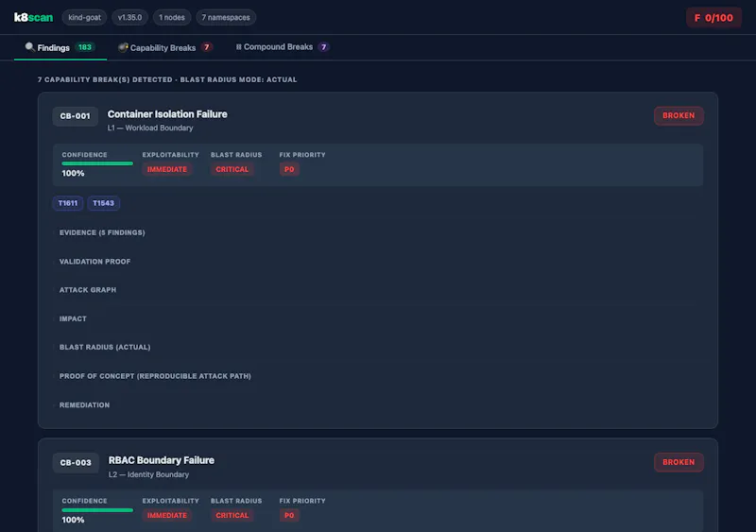Click BROKEN status on RBAC Boundary Failure
The height and width of the screenshot is (532, 756).
(679, 462)
